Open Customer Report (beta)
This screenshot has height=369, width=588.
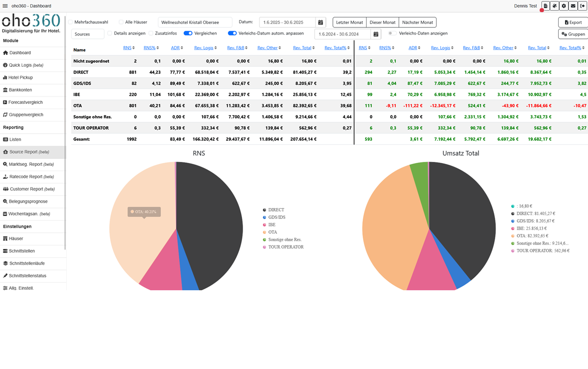tap(32, 189)
